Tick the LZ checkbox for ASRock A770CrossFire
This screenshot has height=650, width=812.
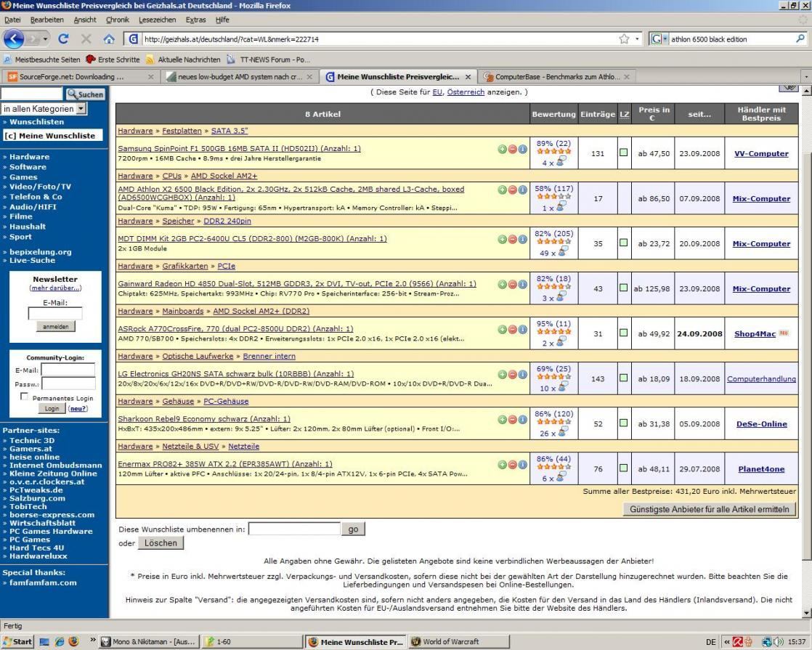point(623,333)
